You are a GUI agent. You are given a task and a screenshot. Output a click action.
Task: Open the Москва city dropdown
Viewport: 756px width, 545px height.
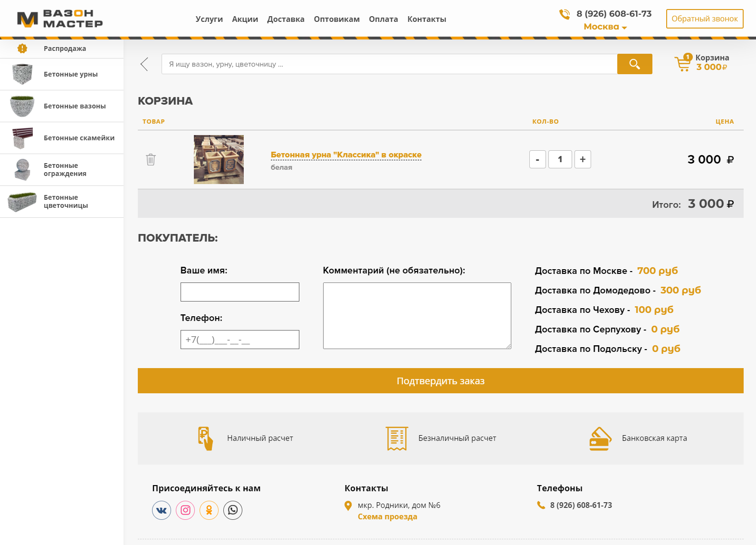[605, 27]
